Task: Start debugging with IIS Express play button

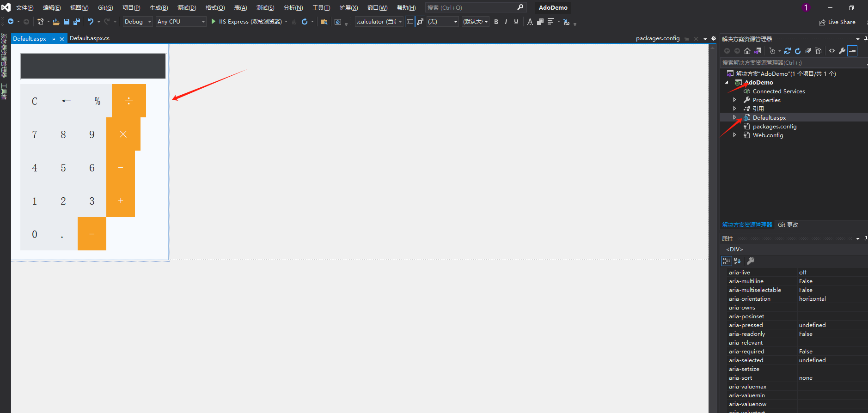Action: (x=213, y=21)
